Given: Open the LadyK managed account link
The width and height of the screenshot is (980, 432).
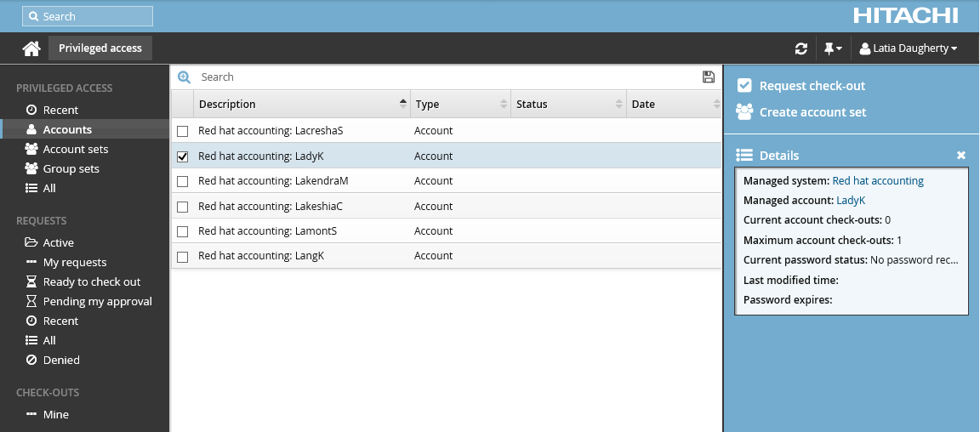Looking at the screenshot, I should coord(850,201).
